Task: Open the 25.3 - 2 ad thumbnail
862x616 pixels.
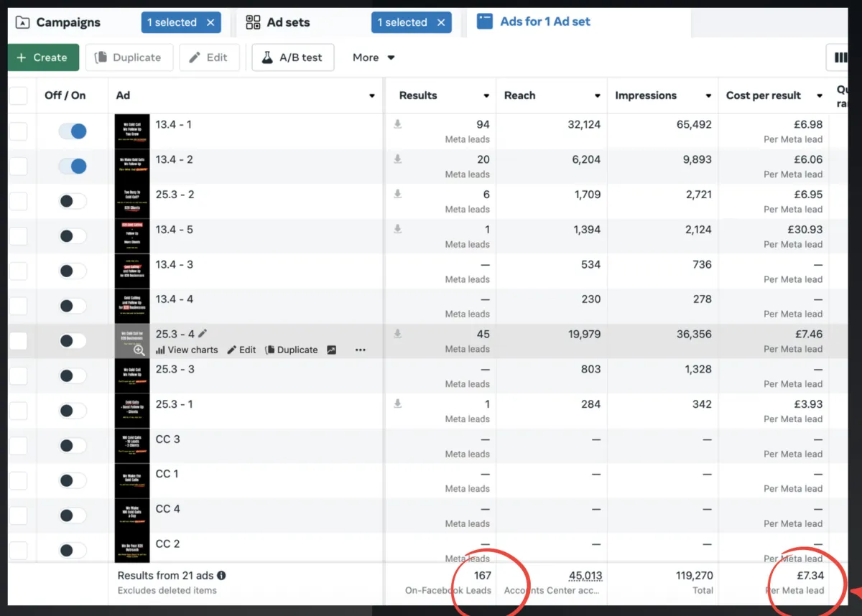Action: [x=132, y=201]
